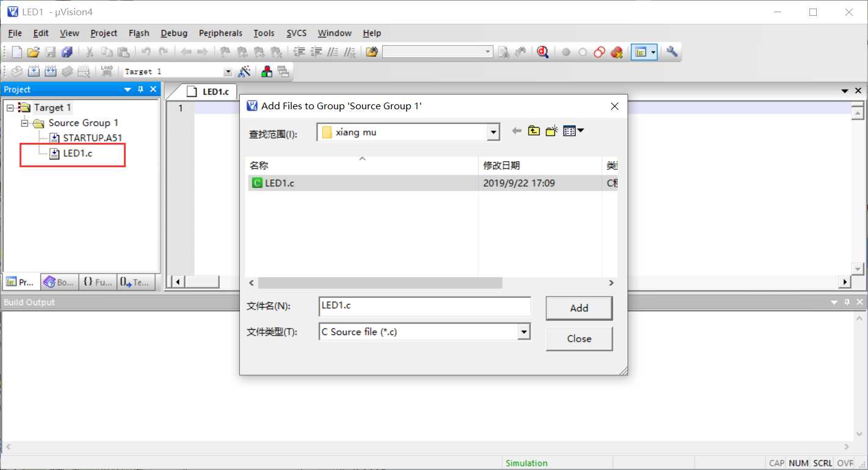Open the Flash menu

pyautogui.click(x=139, y=33)
